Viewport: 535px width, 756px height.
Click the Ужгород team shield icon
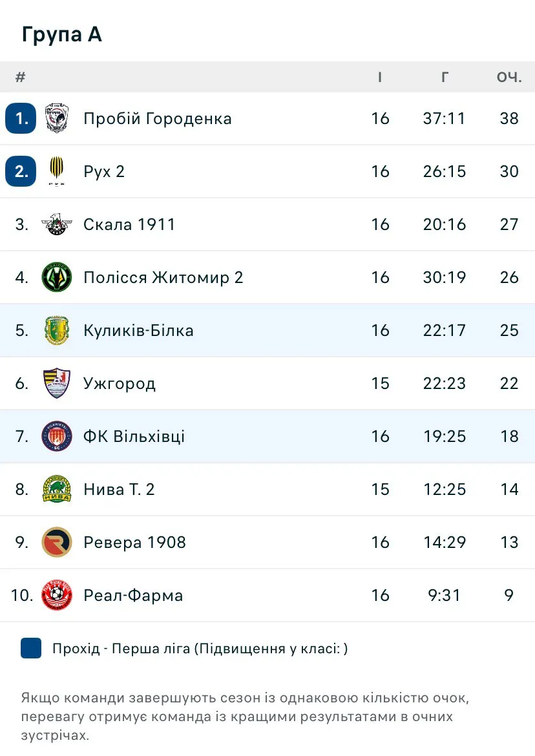[57, 383]
